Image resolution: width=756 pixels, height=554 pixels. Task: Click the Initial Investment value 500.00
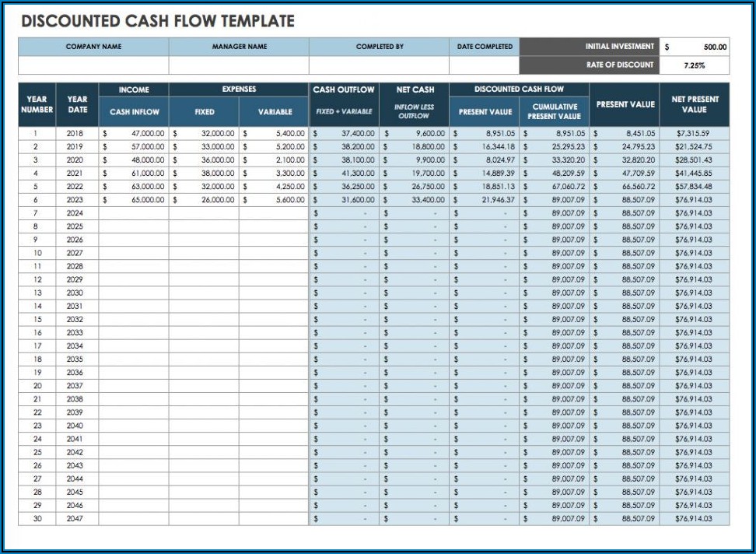695,47
